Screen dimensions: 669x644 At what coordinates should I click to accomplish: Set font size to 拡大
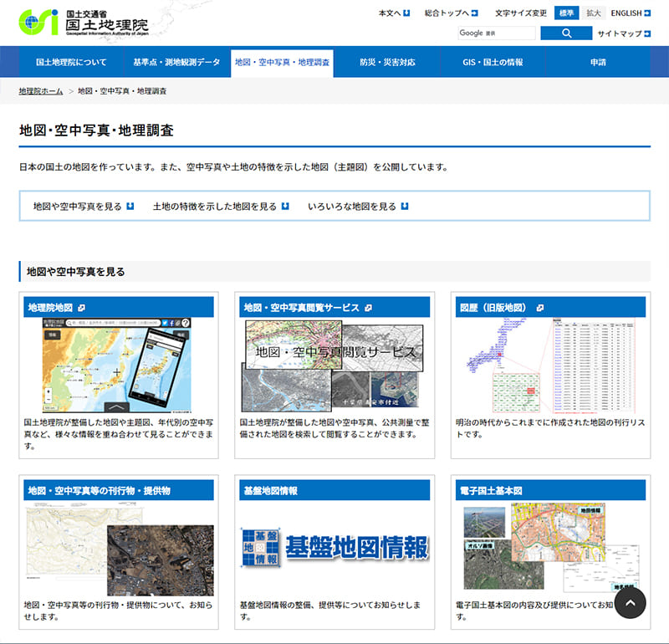[x=593, y=13]
